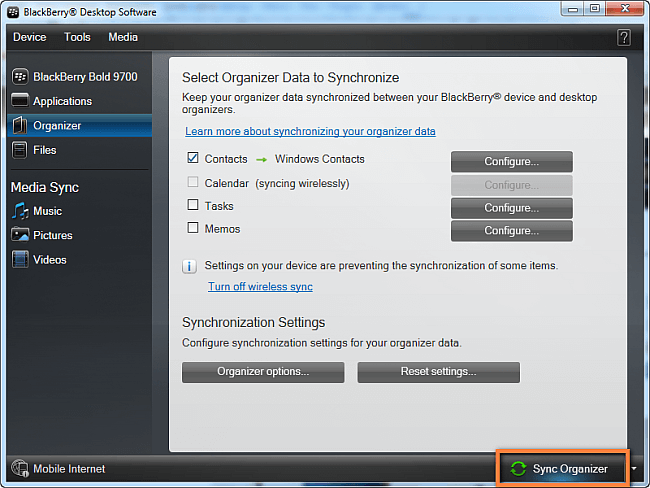Click the Organizer options button

[x=263, y=372]
